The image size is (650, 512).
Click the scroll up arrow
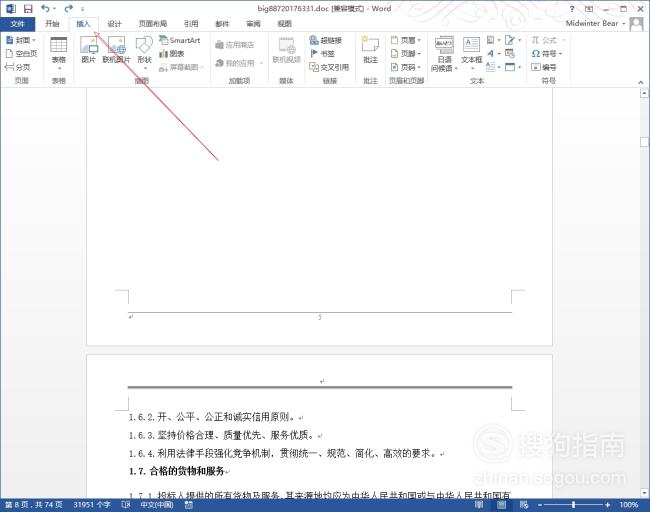[x=644, y=93]
